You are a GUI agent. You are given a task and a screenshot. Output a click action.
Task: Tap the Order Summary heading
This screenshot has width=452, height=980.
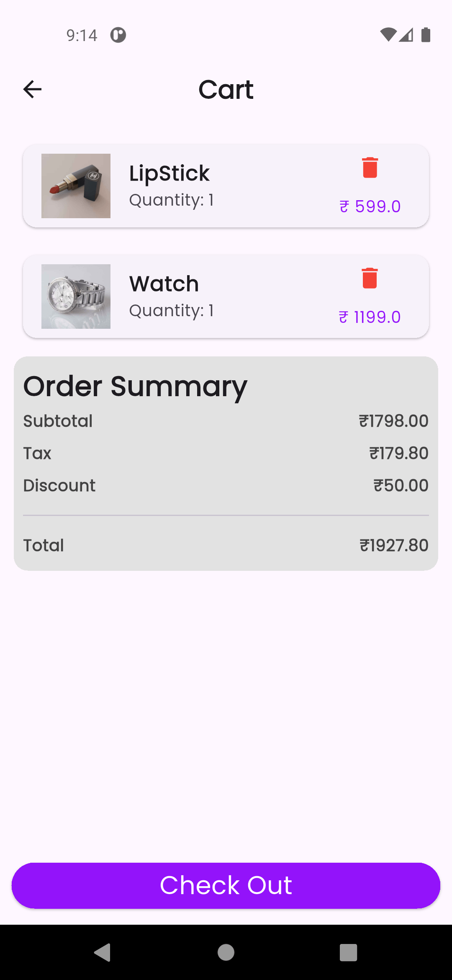(x=135, y=386)
